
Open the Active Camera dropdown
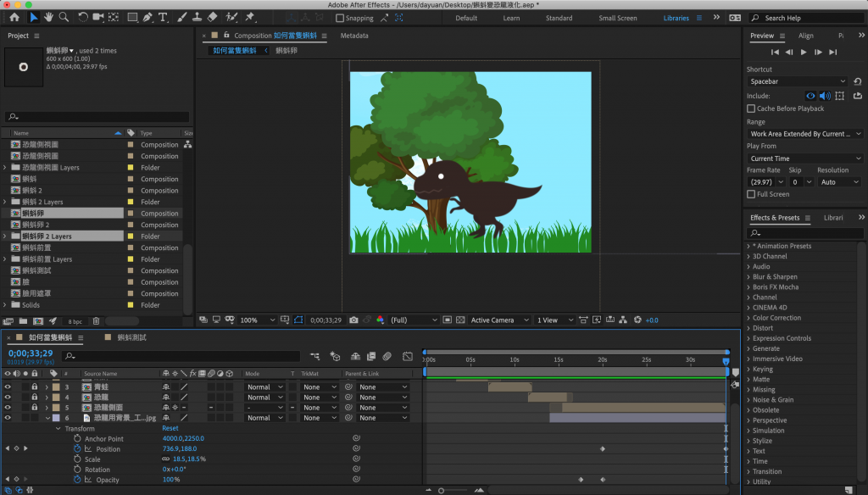click(x=496, y=320)
